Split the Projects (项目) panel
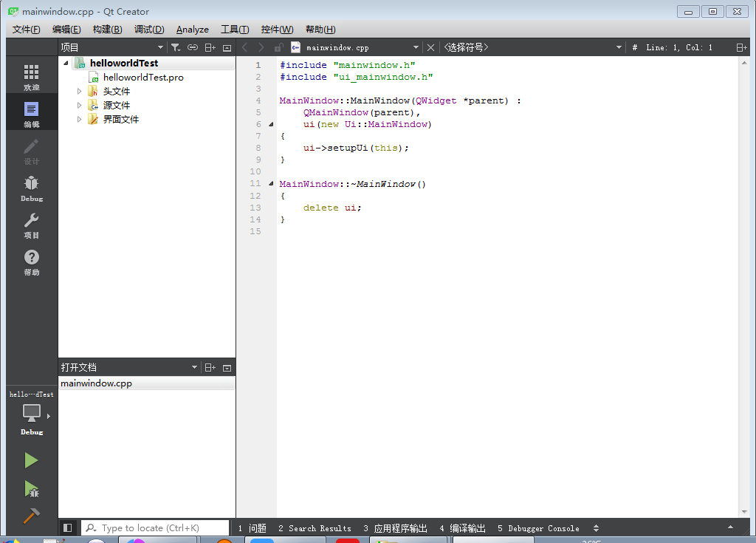This screenshot has width=756, height=543. pyautogui.click(x=210, y=47)
